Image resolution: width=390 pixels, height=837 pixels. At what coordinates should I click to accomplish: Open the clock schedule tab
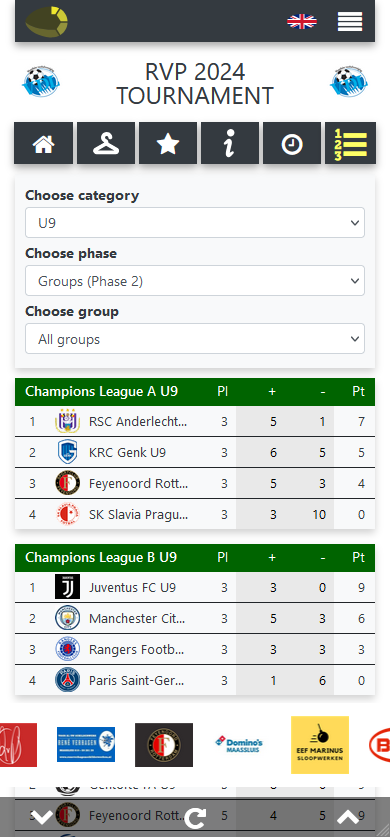click(292, 143)
